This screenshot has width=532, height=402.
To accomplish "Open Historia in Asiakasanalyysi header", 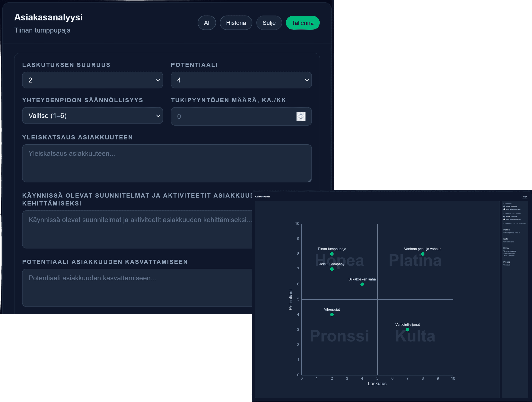I will coord(236,23).
